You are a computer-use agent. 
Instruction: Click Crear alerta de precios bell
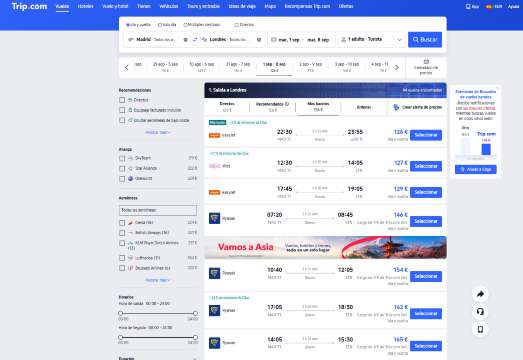(x=418, y=107)
